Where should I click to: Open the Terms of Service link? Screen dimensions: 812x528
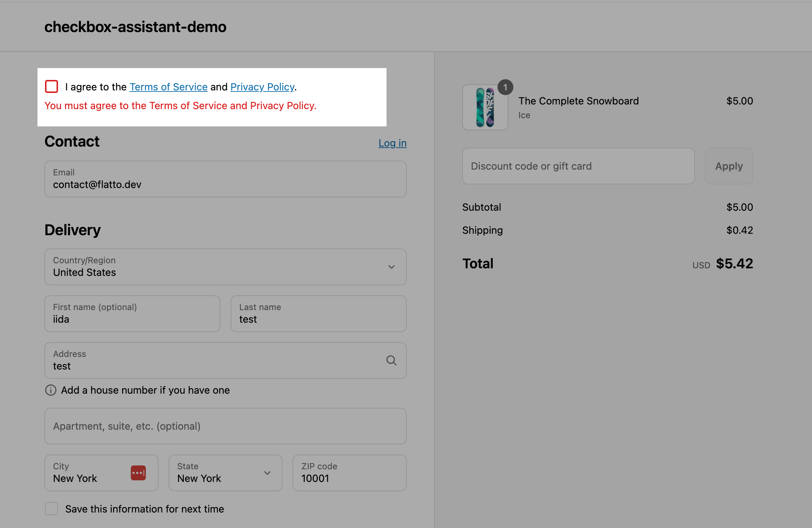click(168, 87)
